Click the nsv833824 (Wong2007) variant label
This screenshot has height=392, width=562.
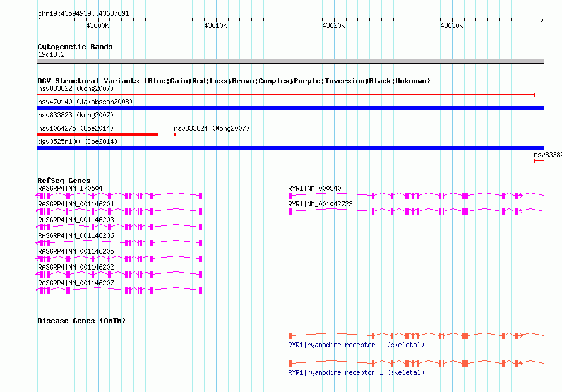[212, 128]
